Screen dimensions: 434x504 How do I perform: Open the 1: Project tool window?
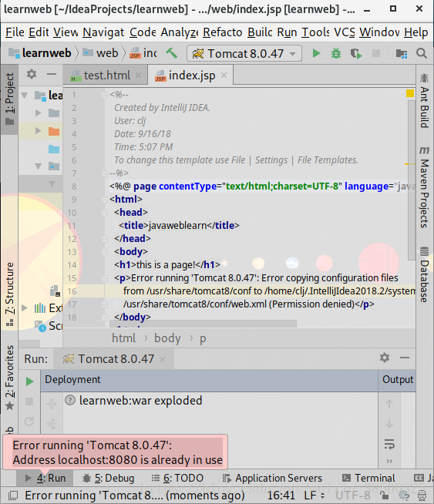(x=9, y=99)
